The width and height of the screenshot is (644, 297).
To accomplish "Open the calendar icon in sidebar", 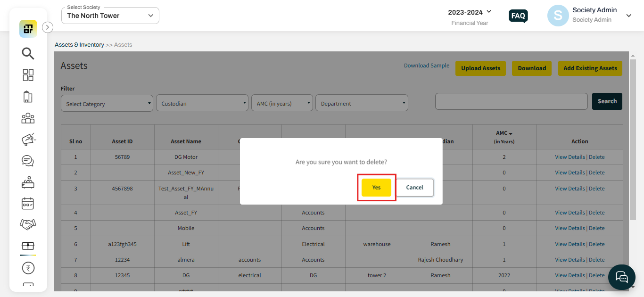I will 28,204.
